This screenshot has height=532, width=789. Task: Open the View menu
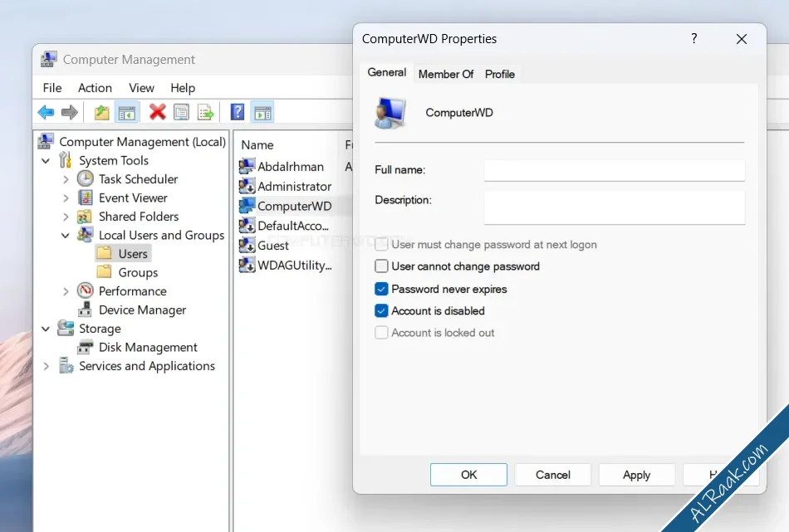tap(141, 87)
